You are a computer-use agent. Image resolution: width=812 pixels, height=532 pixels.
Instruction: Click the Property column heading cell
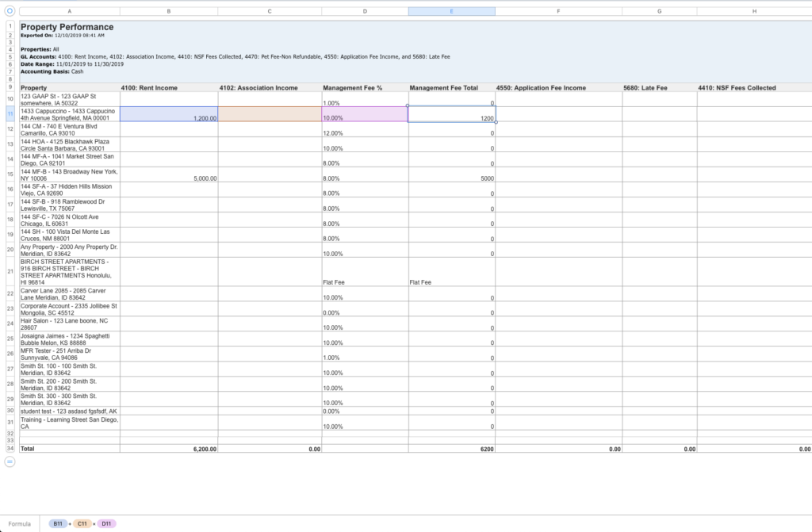click(x=70, y=87)
